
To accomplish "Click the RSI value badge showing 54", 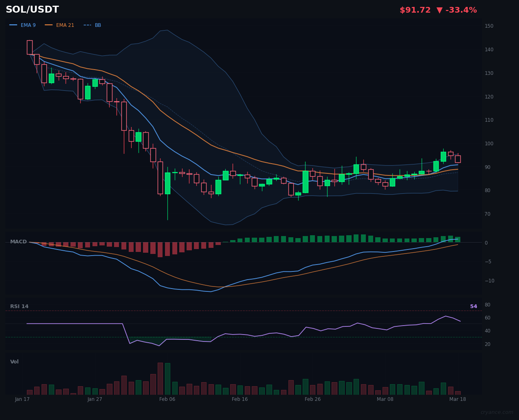I will click(473, 306).
